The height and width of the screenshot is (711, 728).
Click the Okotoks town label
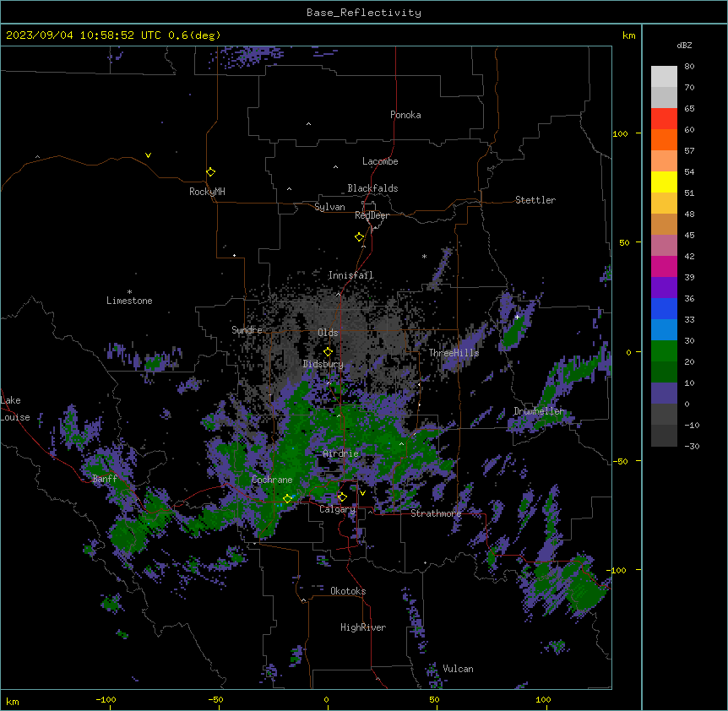(x=348, y=591)
